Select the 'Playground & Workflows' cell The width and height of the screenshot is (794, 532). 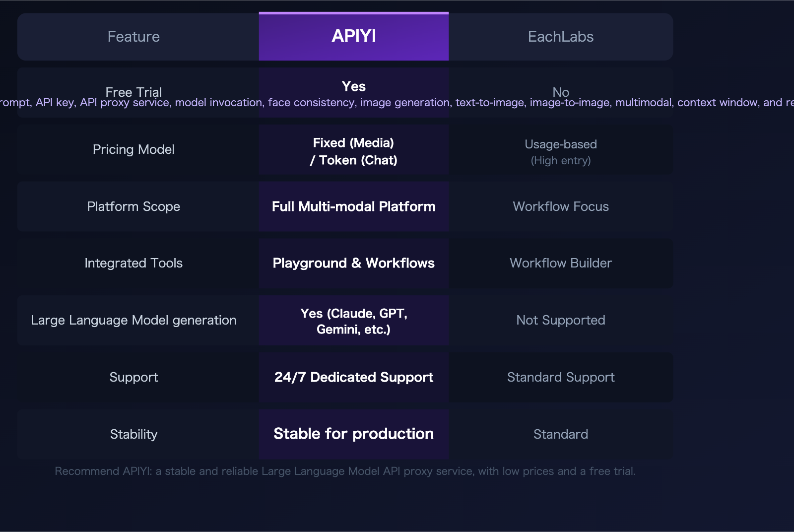coord(353,264)
